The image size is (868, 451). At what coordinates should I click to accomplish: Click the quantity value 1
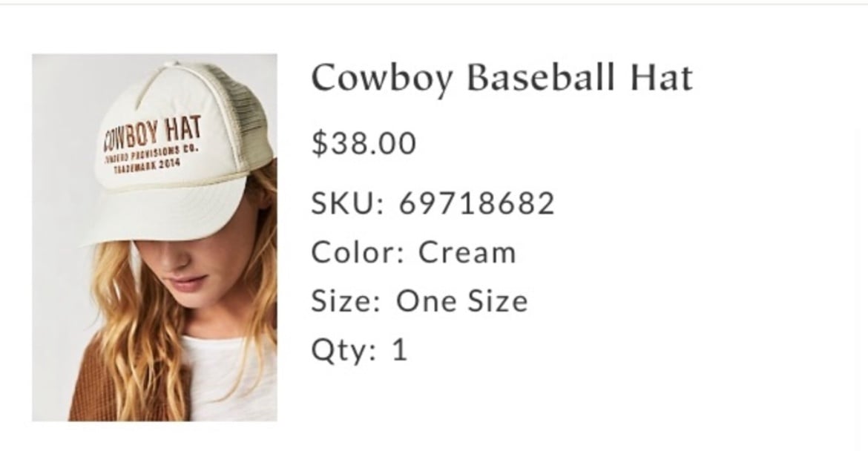400,349
